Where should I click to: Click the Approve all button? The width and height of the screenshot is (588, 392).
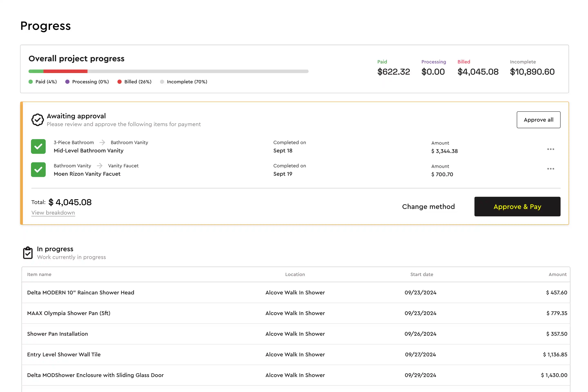539,120
